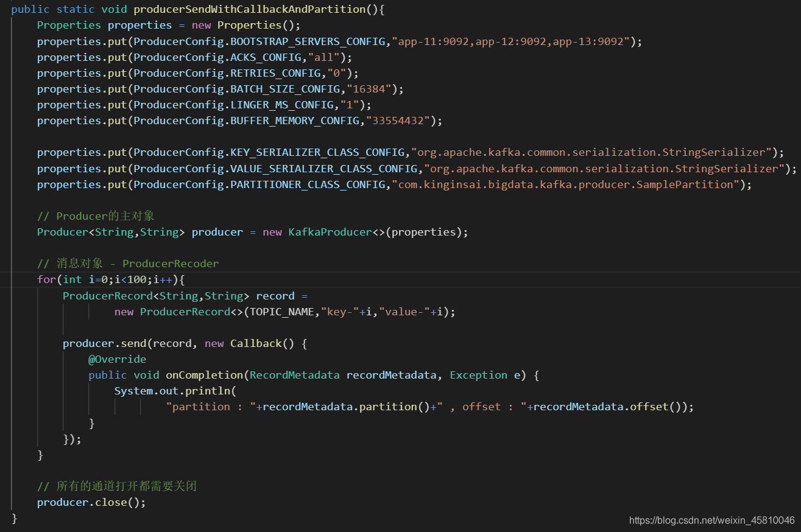Viewport: 801px width, 532px height.
Task: Click recordMetadata.offset() call
Action: 607,407
